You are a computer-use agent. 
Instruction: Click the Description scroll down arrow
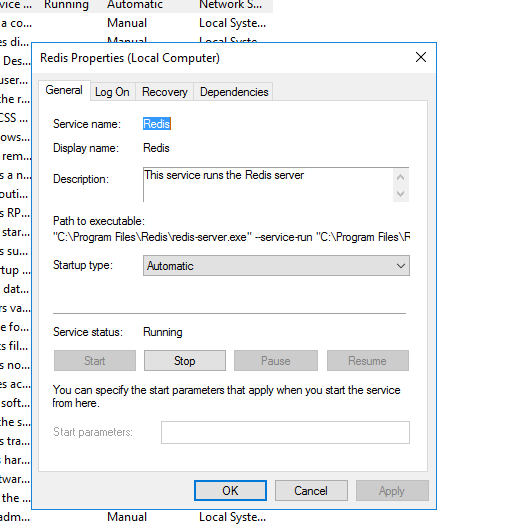[401, 194]
